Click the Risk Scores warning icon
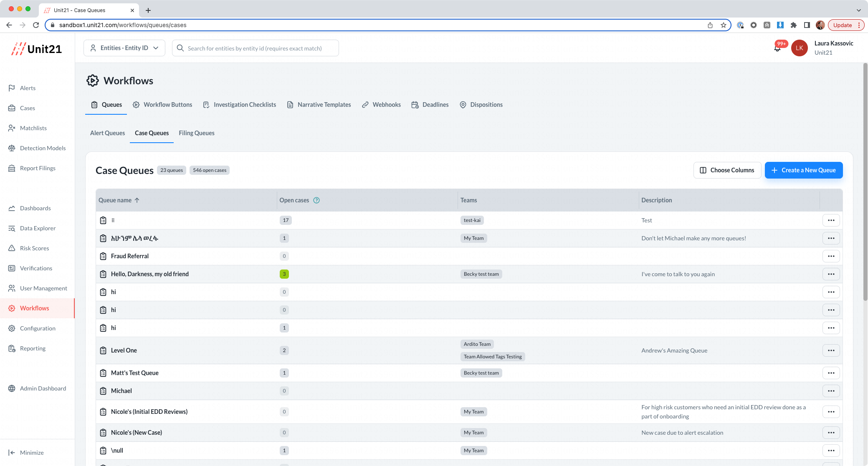Viewport: 868px width, 466px height. 12,248
